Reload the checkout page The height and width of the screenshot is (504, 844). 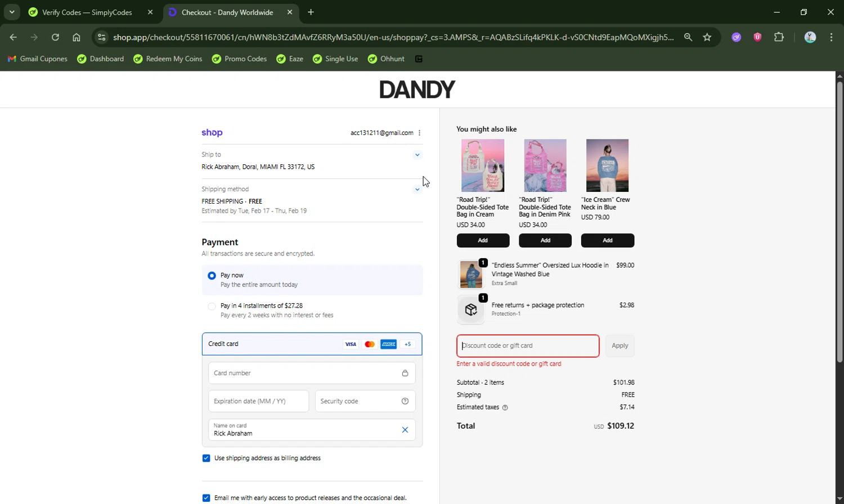pos(55,37)
